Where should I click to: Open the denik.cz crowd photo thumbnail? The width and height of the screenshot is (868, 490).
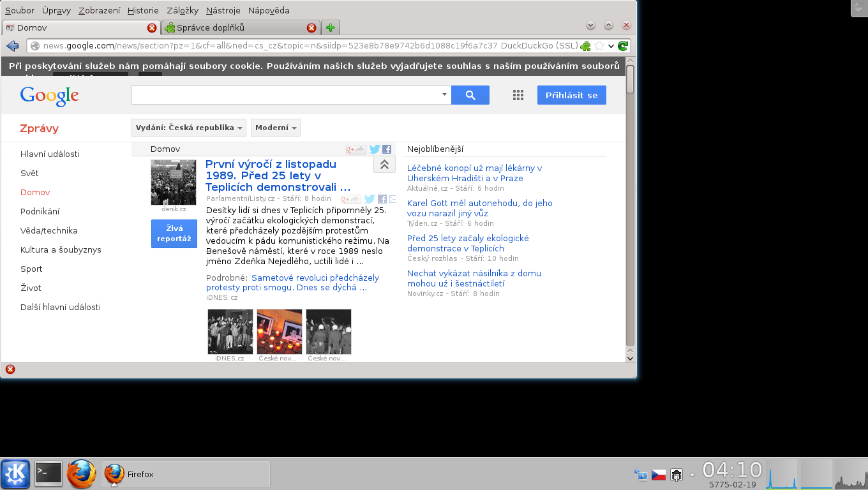[x=174, y=182]
